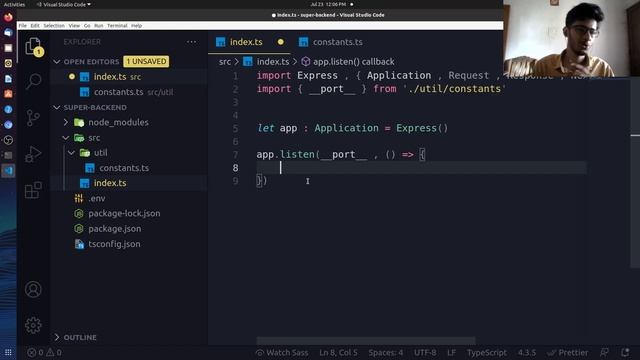This screenshot has height=360, width=640.
Task: Click the notifications bell in the status bar
Action: (625, 353)
